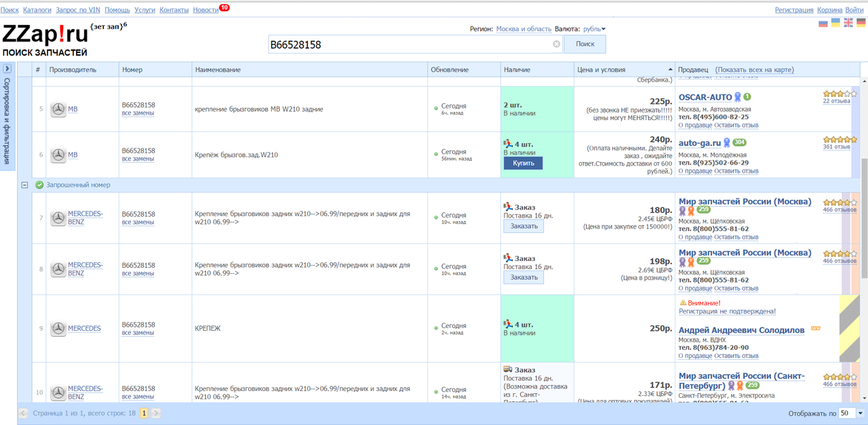This screenshot has width=868, height=425.
Task: Click the green 259 badge in row 7
Action: coord(703,209)
